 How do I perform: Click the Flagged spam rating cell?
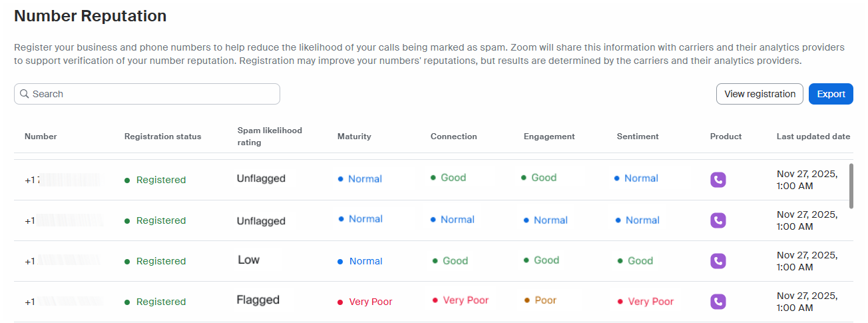click(x=258, y=300)
